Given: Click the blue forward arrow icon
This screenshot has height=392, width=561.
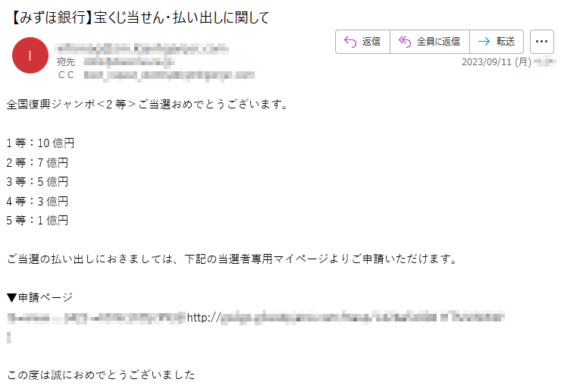Looking at the screenshot, I should click(484, 42).
